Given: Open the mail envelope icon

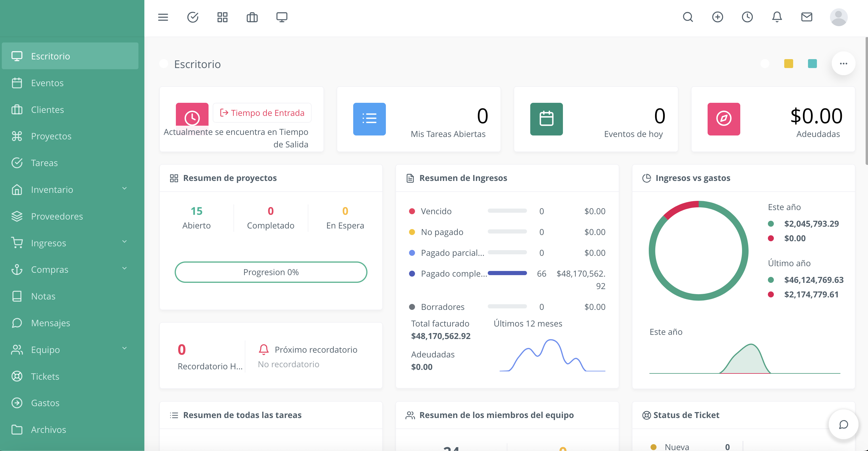Looking at the screenshot, I should tap(806, 17).
